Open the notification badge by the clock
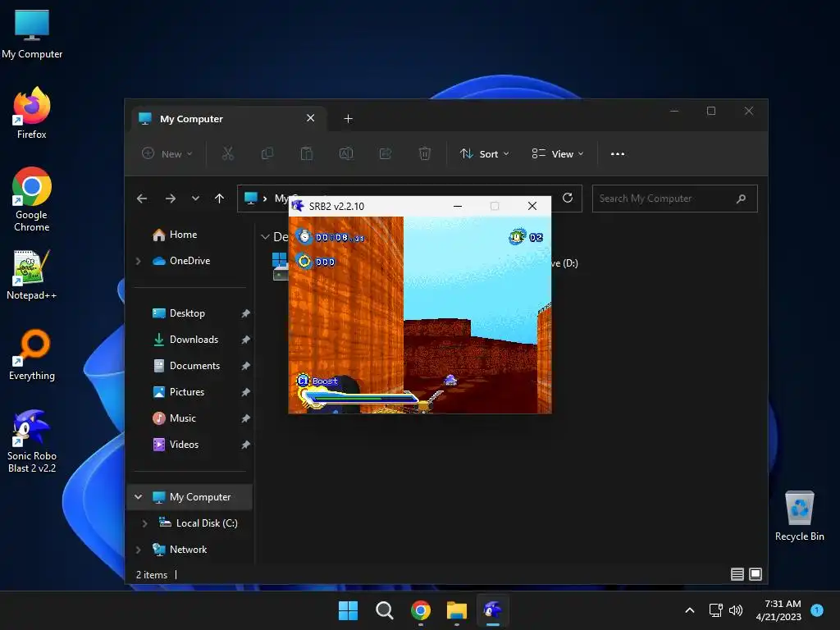 click(x=817, y=610)
